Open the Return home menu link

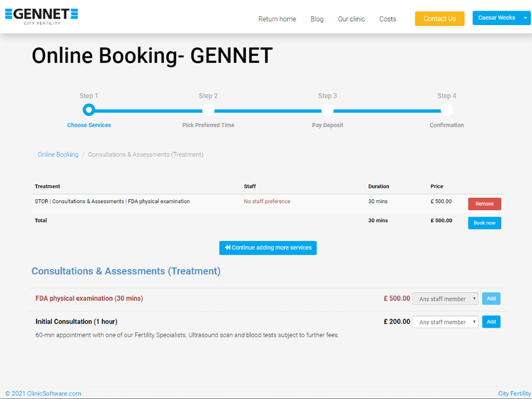[277, 19]
